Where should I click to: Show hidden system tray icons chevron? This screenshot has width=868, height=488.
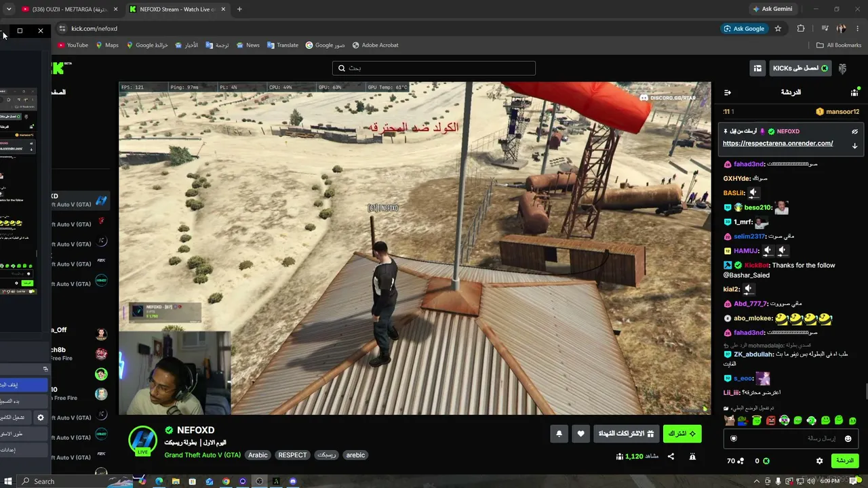[757, 481]
